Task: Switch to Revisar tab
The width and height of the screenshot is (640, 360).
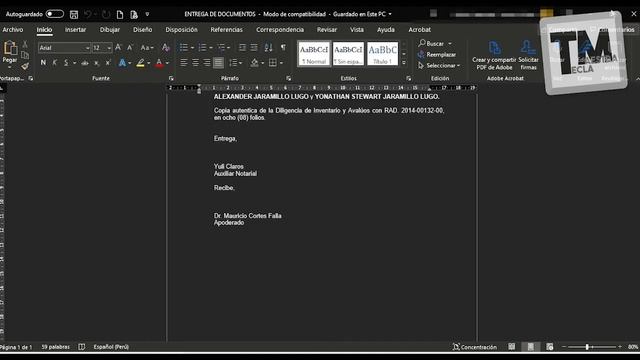Action: pyautogui.click(x=327, y=30)
